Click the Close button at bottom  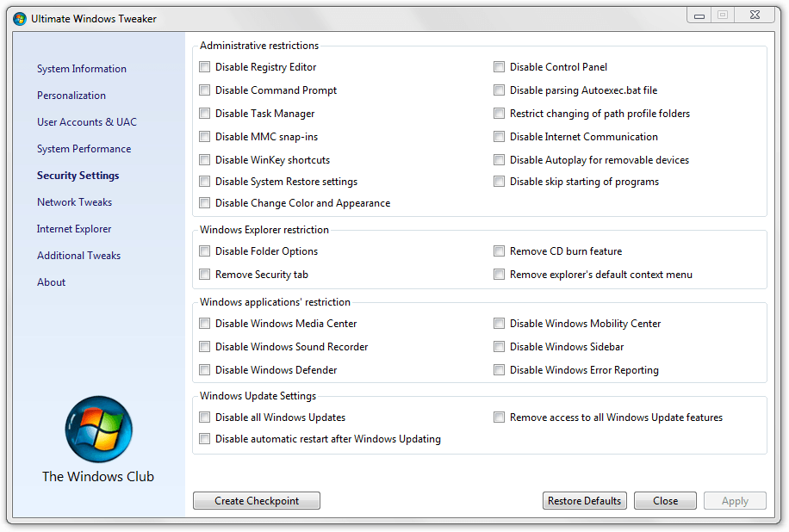click(665, 501)
